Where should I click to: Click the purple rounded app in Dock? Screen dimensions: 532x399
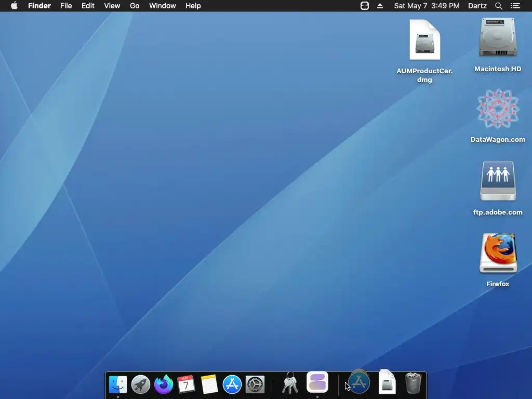[317, 382]
